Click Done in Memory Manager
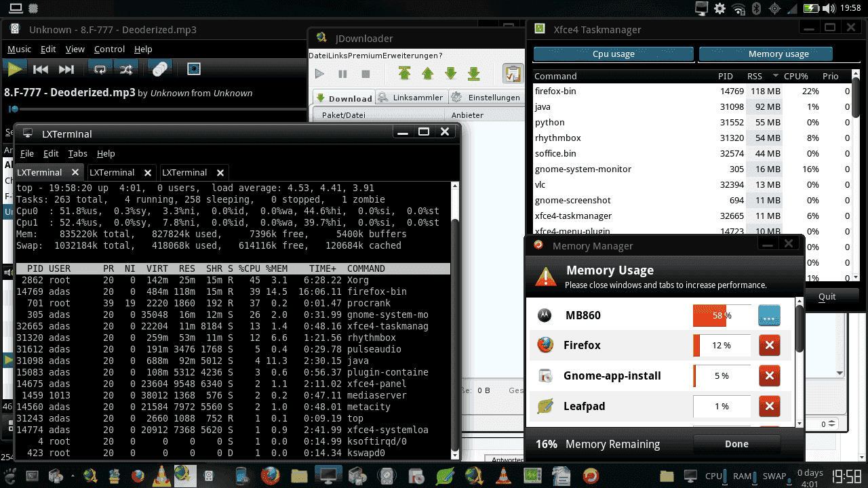 [x=736, y=444]
